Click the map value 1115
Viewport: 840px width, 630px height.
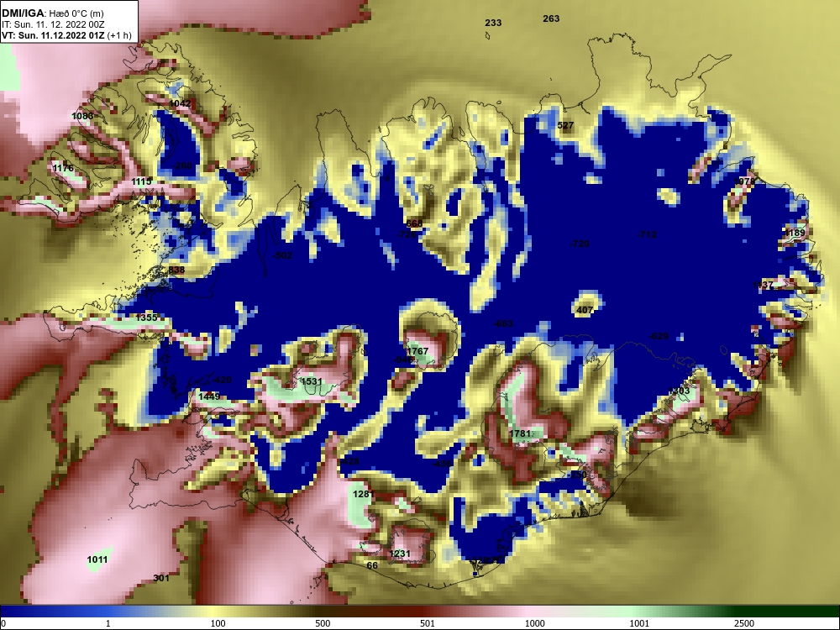tap(141, 181)
